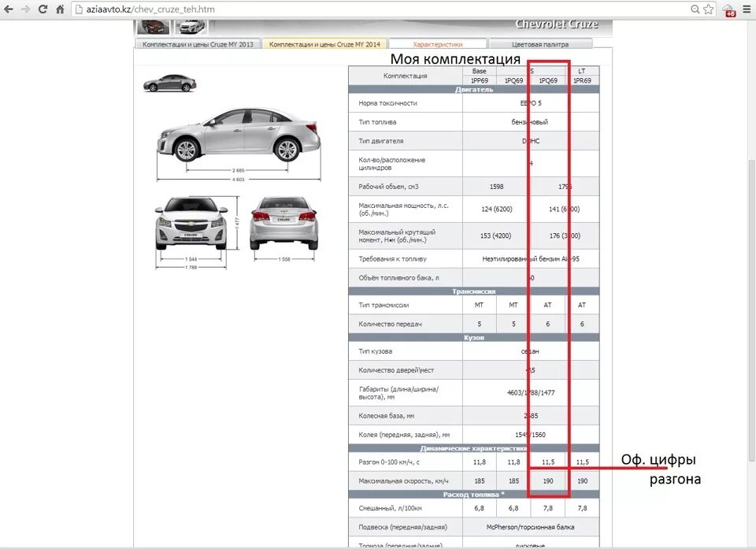756x549 pixels.
Task: Click code 1PR69 in header
Action: pos(582,80)
